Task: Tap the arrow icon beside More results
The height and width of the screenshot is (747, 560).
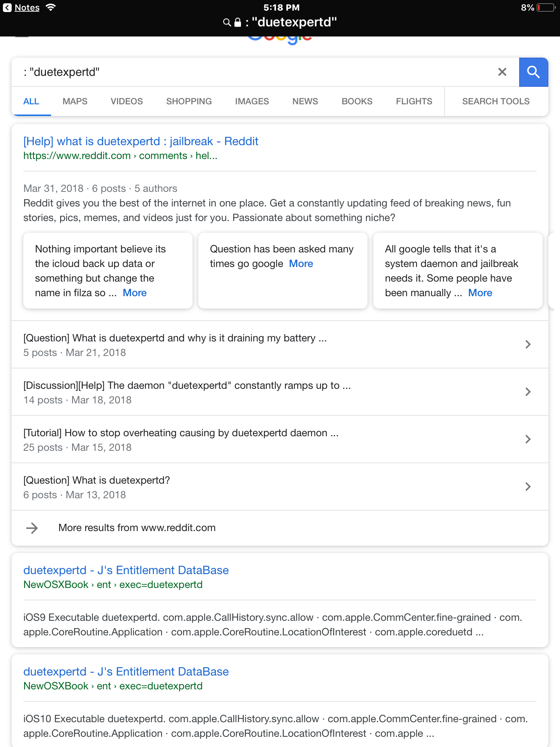Action: tap(32, 528)
